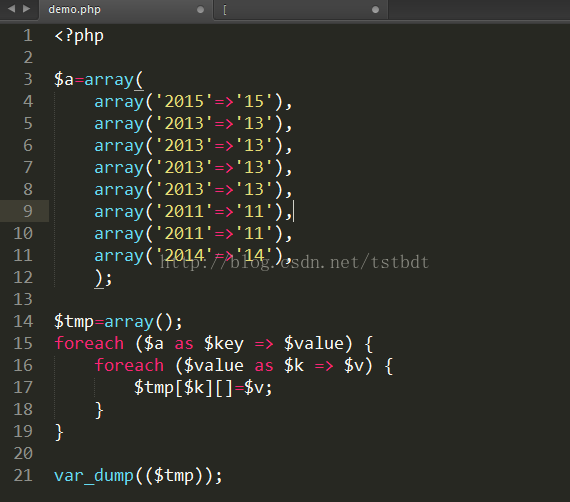Click the array('2015'=>'15') line
Screen dimensions: 570x502
193,101
